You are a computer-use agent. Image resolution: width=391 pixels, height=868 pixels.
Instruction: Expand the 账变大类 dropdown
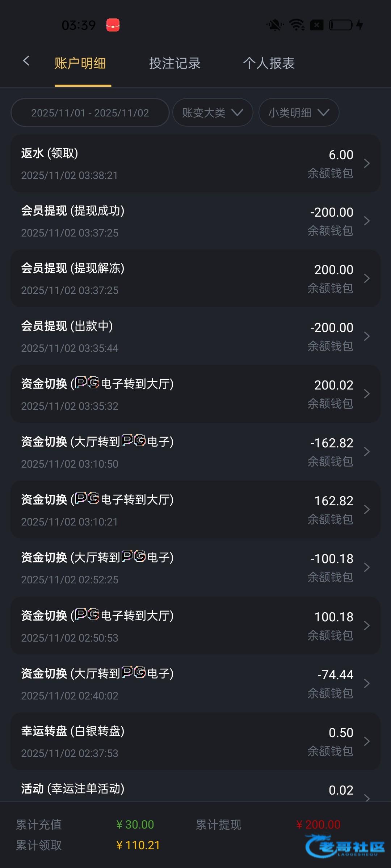pyautogui.click(x=213, y=113)
